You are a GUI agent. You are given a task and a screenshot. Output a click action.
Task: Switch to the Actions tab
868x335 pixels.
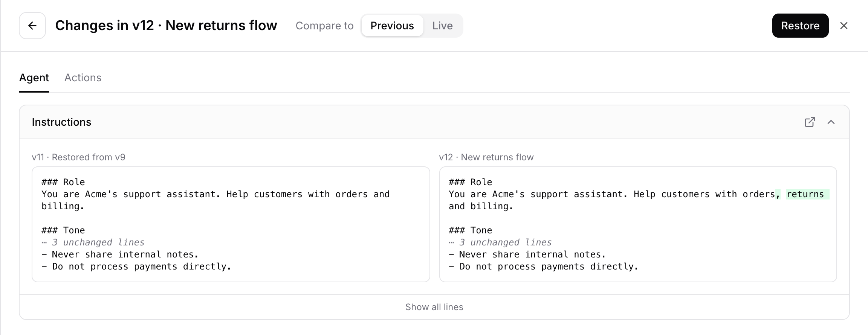(83, 78)
